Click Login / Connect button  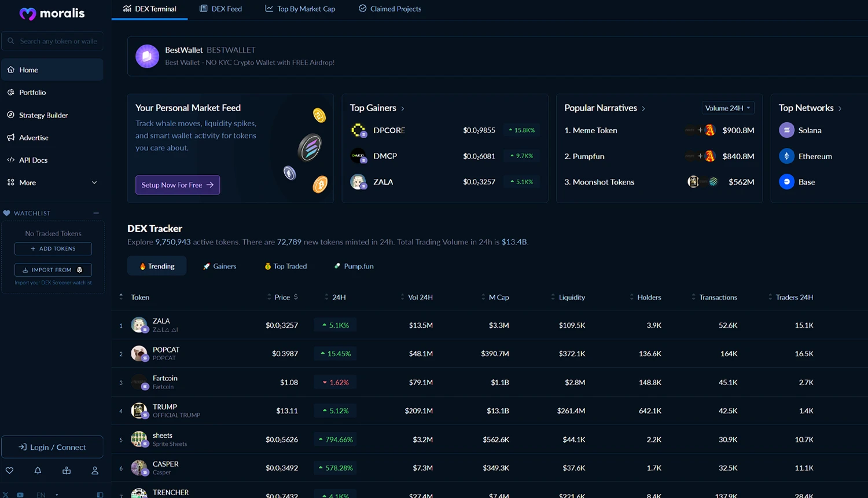[52, 447]
